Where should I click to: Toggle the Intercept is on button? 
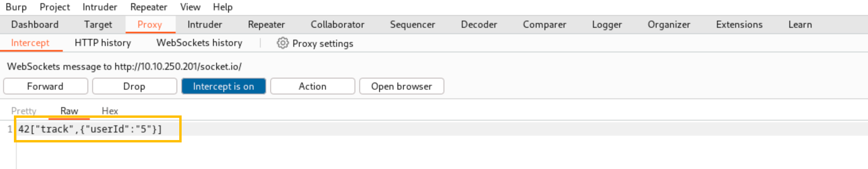click(x=223, y=86)
